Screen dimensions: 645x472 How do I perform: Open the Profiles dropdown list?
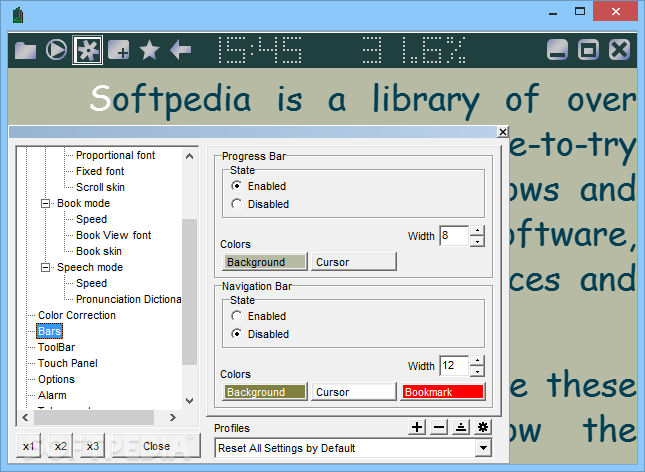coord(483,448)
